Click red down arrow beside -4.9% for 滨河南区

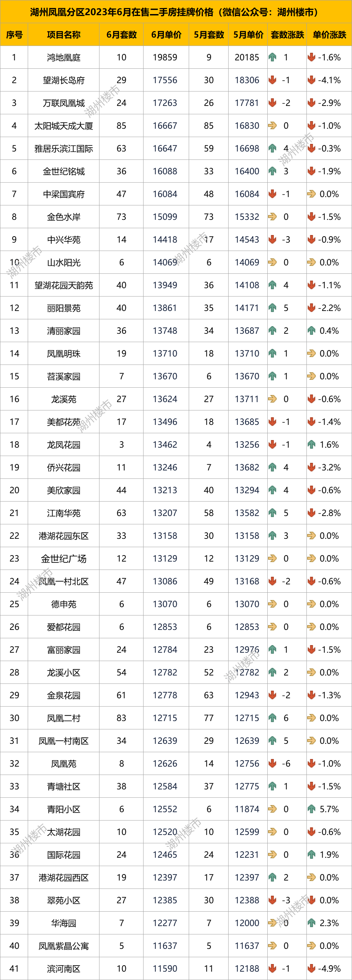311,968
